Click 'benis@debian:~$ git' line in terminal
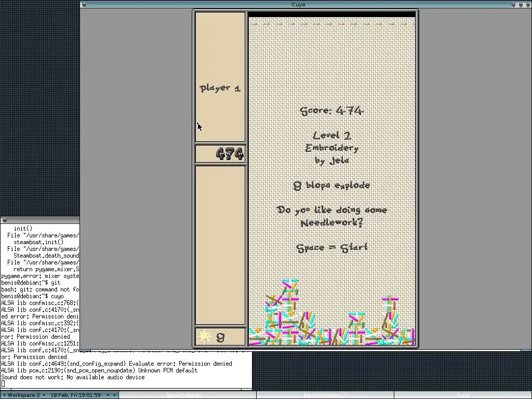The height and width of the screenshot is (399, 532). (x=31, y=283)
